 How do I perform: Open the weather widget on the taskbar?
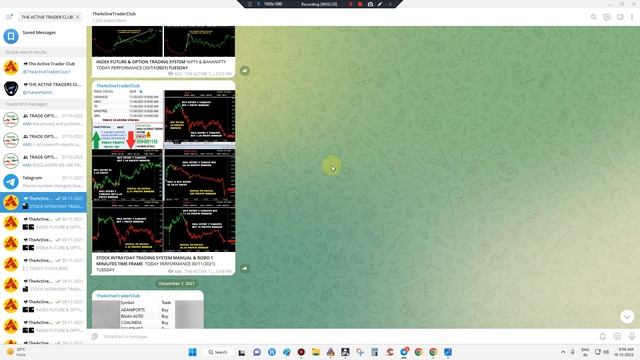(x=16, y=352)
